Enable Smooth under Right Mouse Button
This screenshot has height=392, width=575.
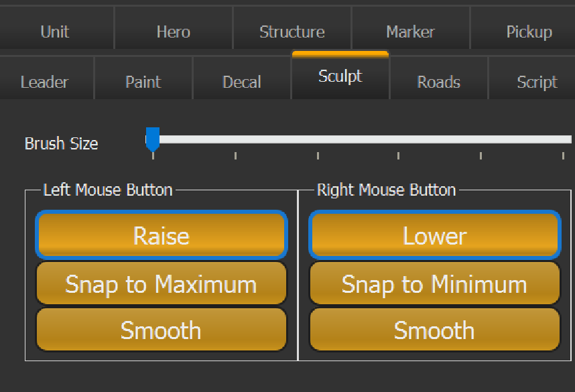434,330
